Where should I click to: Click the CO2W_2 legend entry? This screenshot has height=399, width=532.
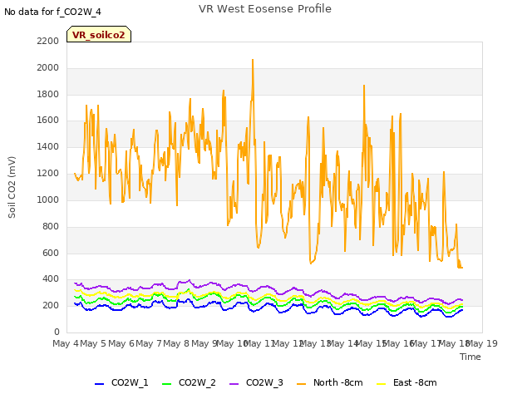189,383
